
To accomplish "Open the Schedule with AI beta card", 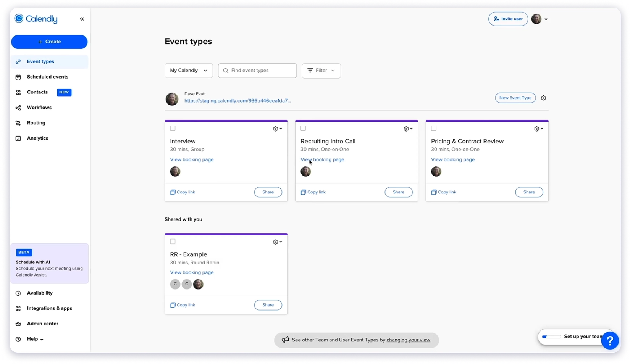I will click(x=49, y=264).
